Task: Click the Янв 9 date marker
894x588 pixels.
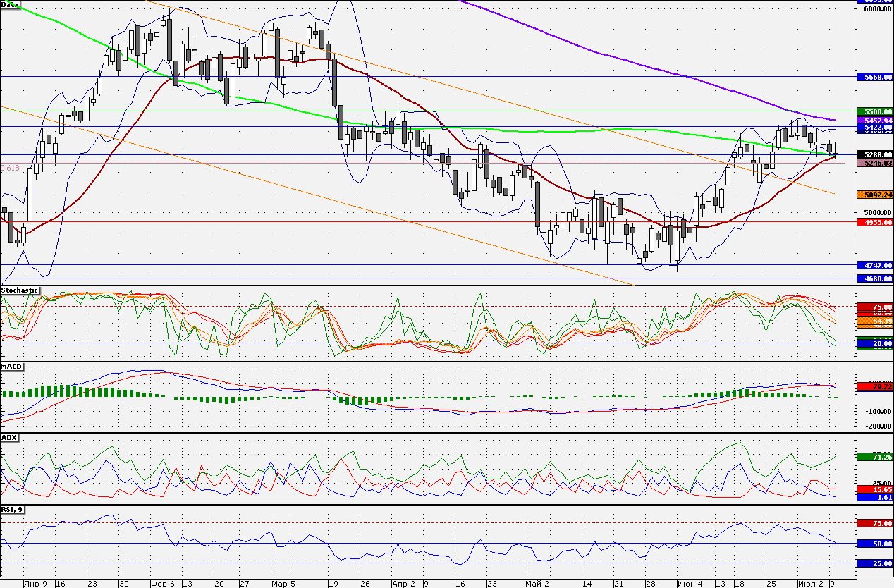Action: [35, 584]
